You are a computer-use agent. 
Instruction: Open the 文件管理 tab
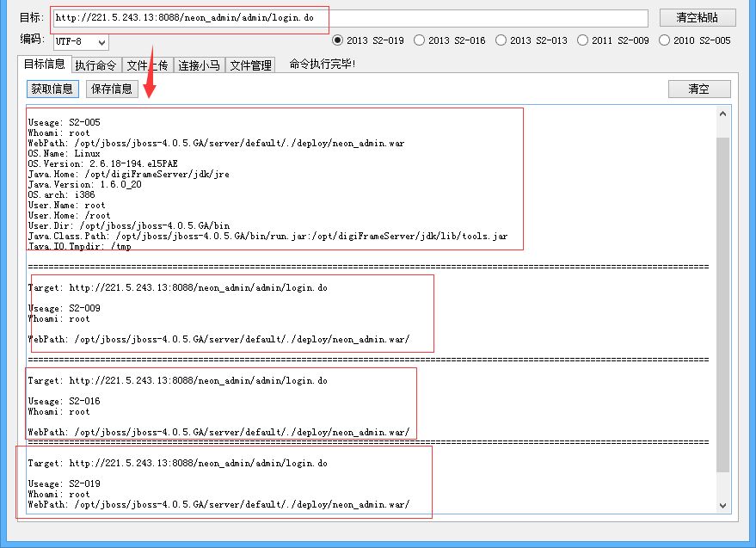250,65
